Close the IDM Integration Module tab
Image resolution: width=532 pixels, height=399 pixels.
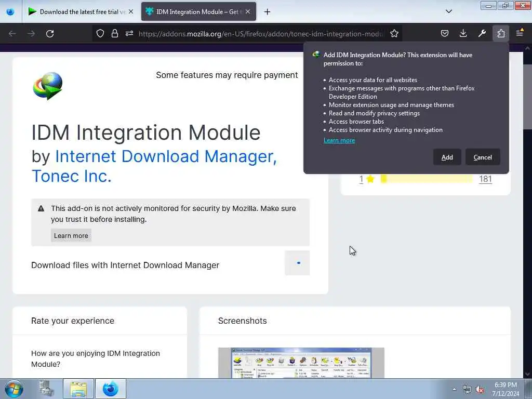click(x=248, y=11)
